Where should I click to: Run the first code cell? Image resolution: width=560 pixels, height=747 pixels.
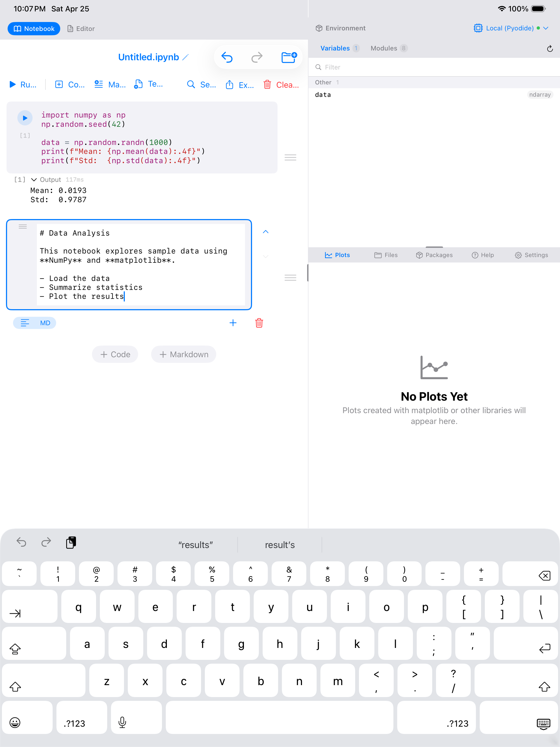25,118
